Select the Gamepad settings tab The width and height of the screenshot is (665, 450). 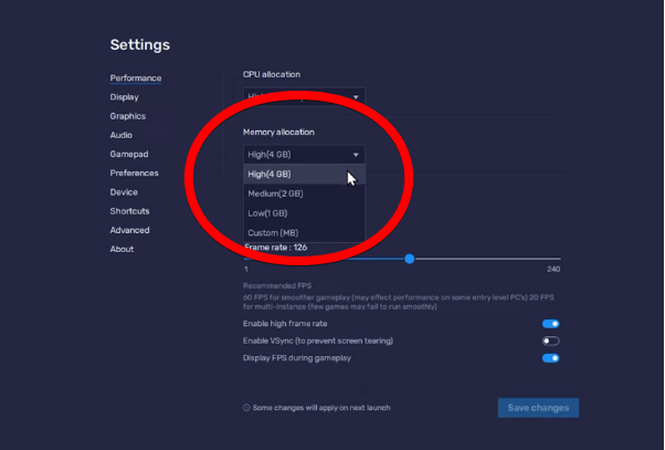(x=129, y=154)
